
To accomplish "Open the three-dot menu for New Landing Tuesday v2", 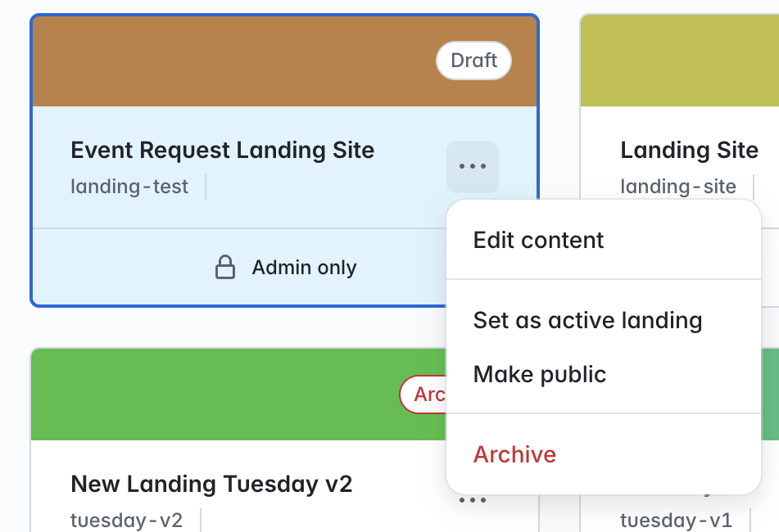I will pyautogui.click(x=473, y=500).
